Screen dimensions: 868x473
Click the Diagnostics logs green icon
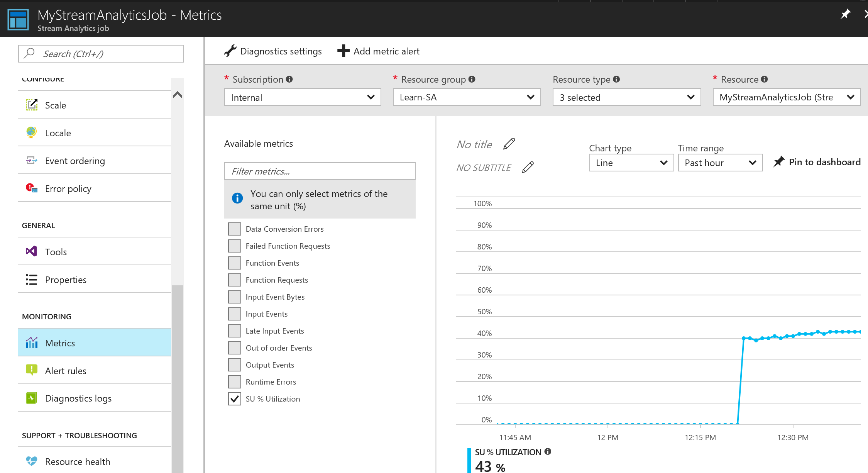click(32, 398)
